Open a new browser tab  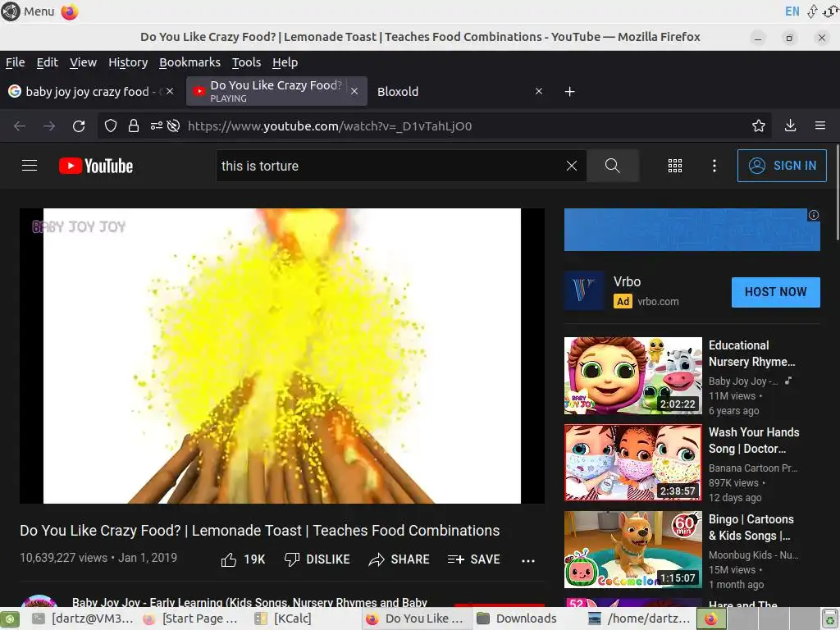570,92
